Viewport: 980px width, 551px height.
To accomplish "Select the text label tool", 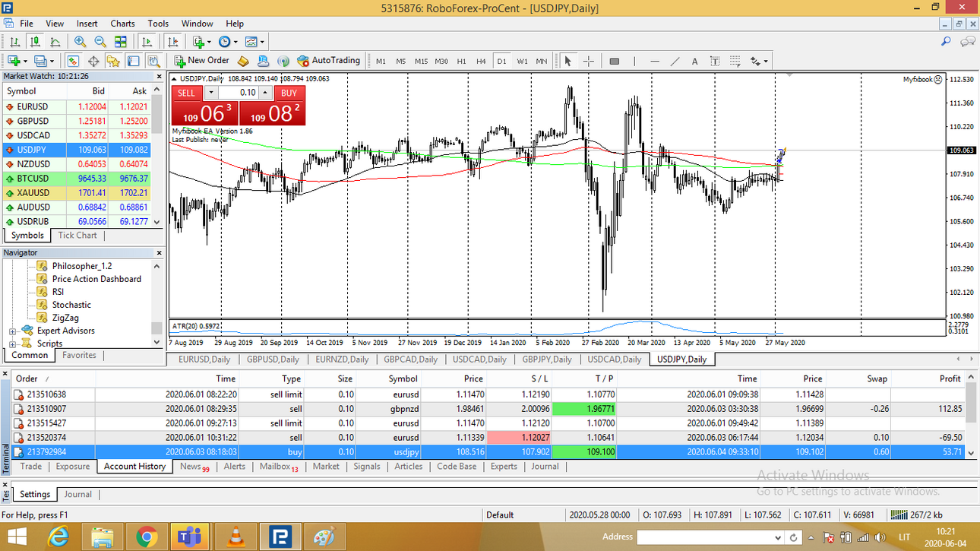I will click(715, 61).
